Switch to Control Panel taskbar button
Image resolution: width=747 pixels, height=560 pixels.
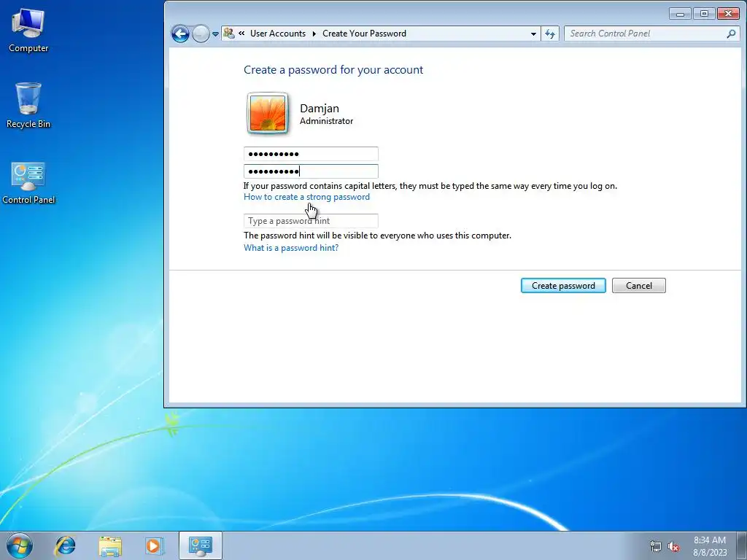(200, 545)
